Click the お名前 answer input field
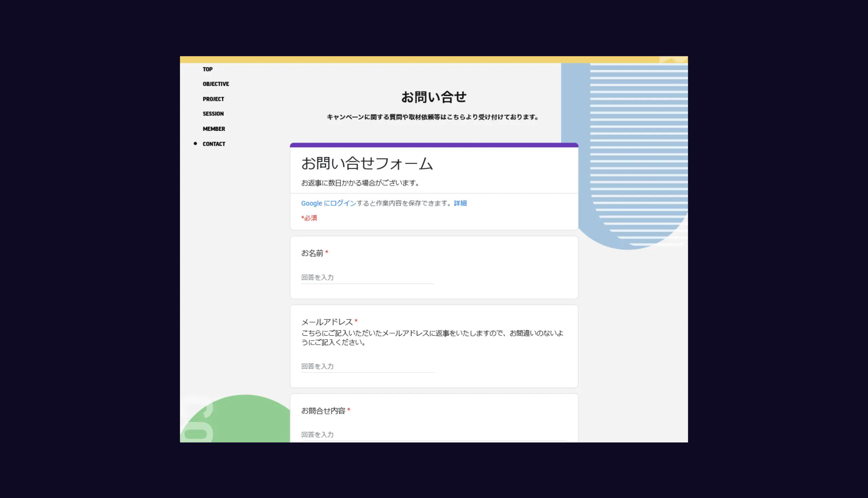868x498 pixels. pos(367,277)
